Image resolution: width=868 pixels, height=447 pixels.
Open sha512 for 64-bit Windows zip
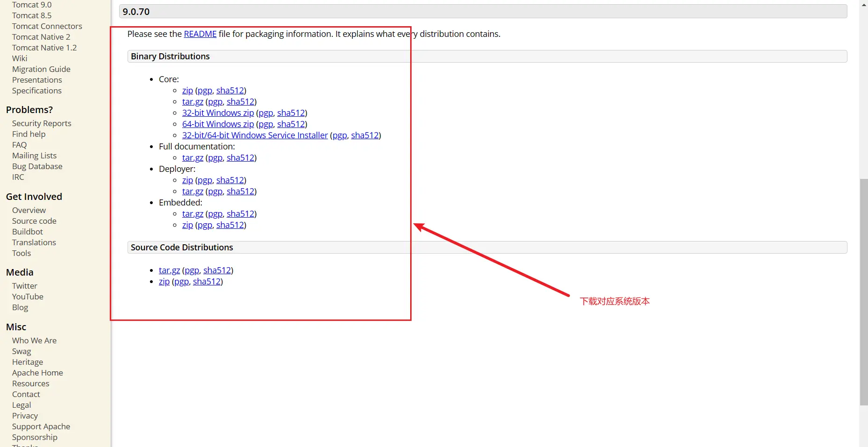(291, 124)
